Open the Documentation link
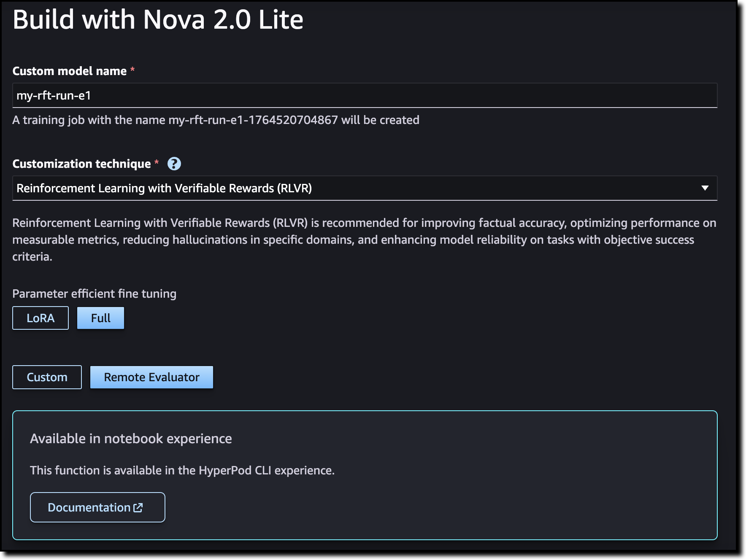This screenshot has height=560, width=746. (89, 507)
